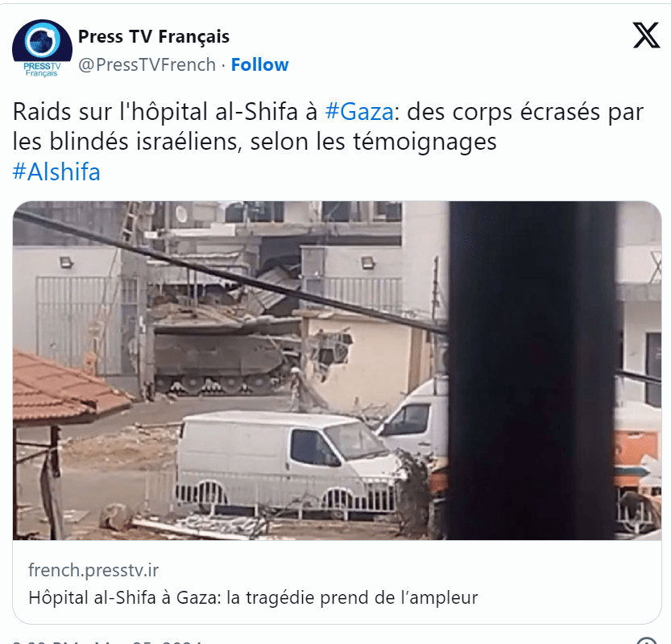Screen dimensions: 671x644
Task: Open the #Gaza hashtag
Action: pos(359,112)
